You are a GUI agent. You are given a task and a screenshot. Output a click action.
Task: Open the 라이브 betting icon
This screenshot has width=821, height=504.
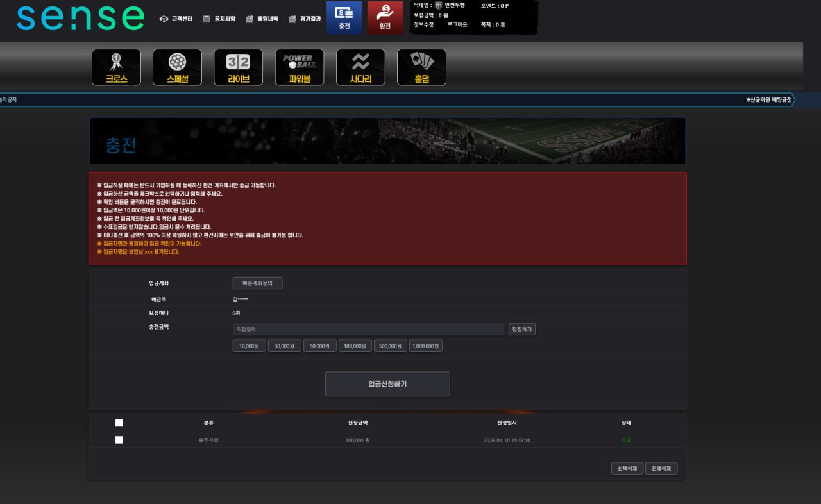238,67
